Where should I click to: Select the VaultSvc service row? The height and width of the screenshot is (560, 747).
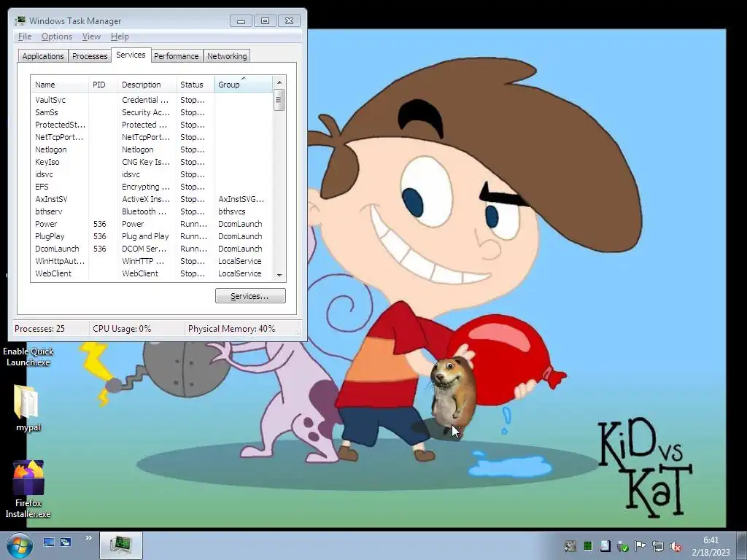152,100
